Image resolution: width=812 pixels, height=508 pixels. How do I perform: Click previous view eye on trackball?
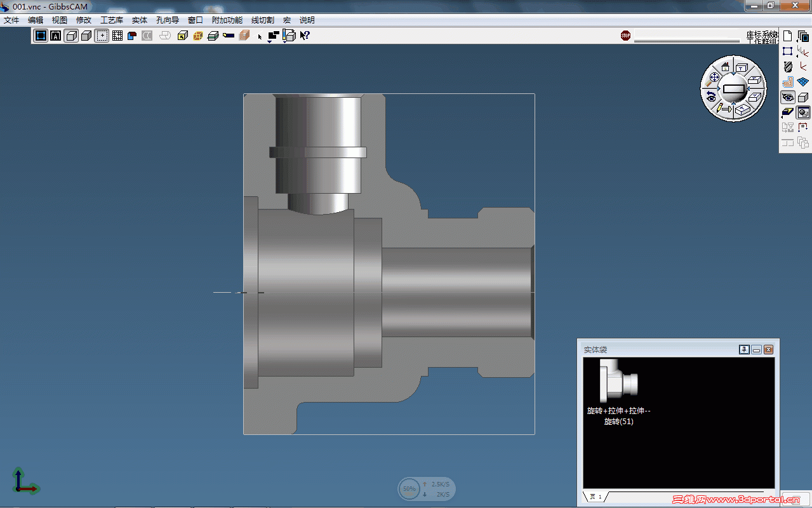pyautogui.click(x=711, y=97)
